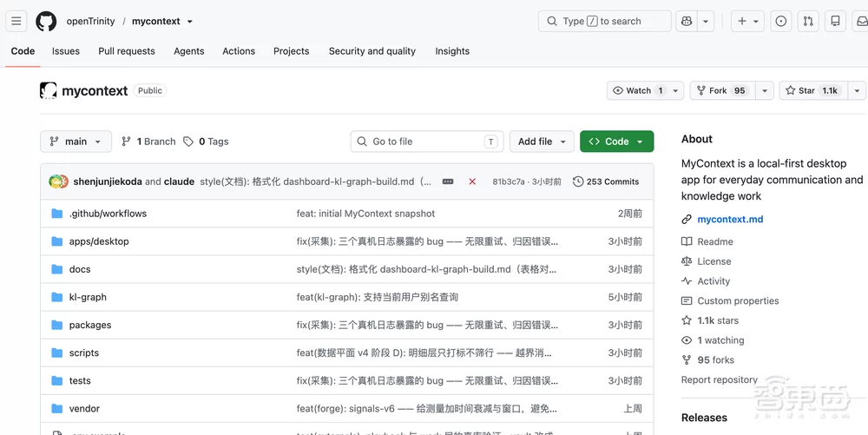This screenshot has width=868, height=435.
Task: Click Report repository link
Action: (719, 379)
